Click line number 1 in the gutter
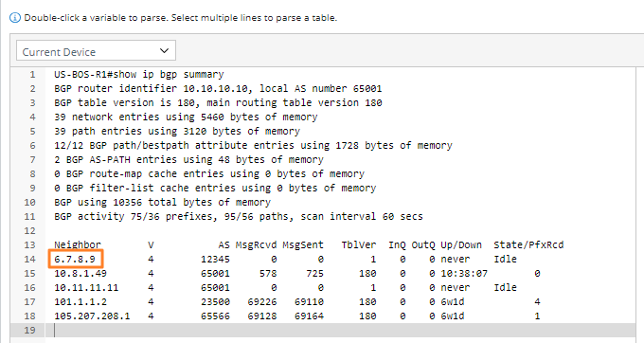 pos(32,75)
